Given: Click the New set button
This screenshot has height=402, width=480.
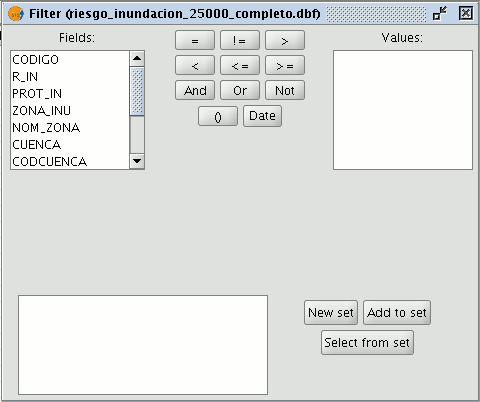Looking at the screenshot, I should coord(331,313).
